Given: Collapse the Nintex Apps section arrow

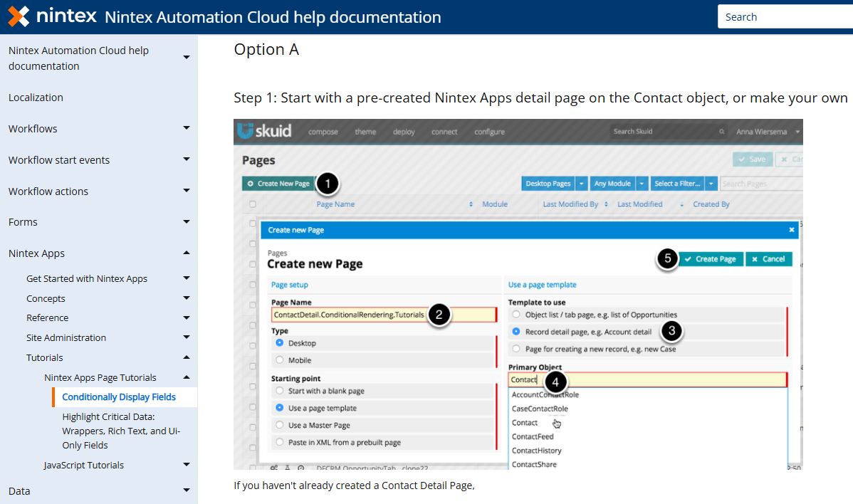Looking at the screenshot, I should [187, 253].
